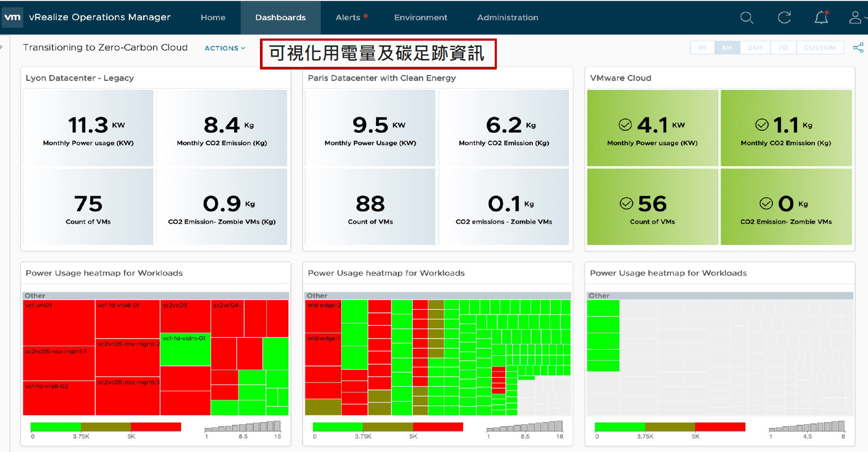Select green vcf-fd-vidm-01 heatmap cell
The height and width of the screenshot is (452, 868).
[x=186, y=349]
